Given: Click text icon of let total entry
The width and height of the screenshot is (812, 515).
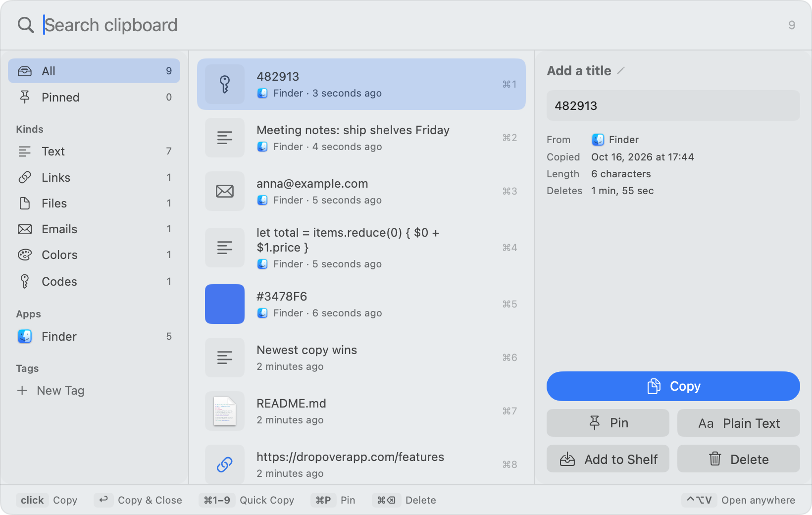Looking at the screenshot, I should 225,248.
